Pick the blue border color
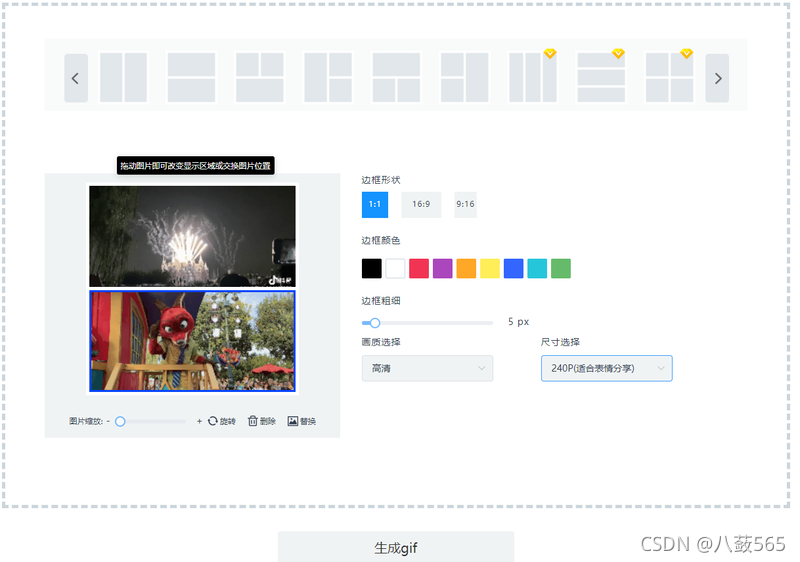Screen dimensions: 800x562 513,268
